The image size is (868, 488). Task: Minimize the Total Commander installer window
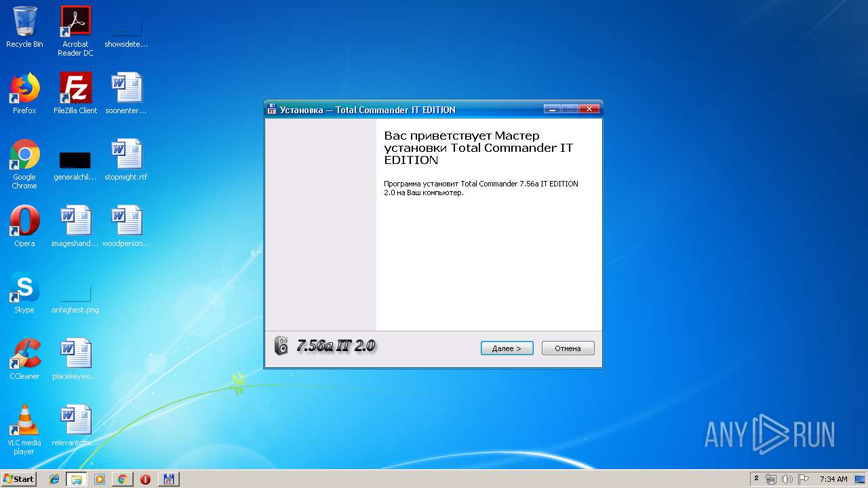coord(552,109)
